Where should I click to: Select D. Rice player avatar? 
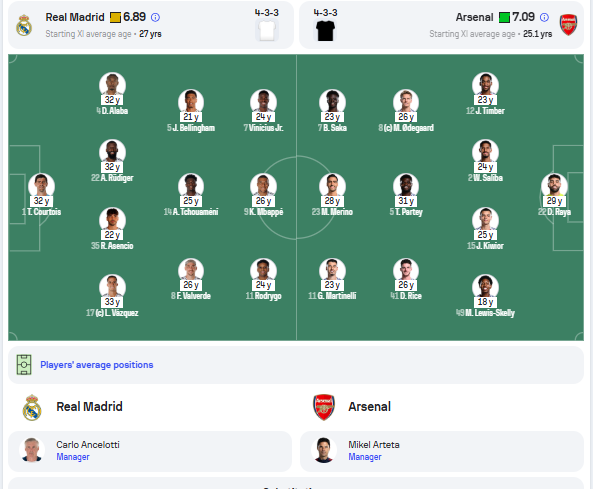click(406, 270)
